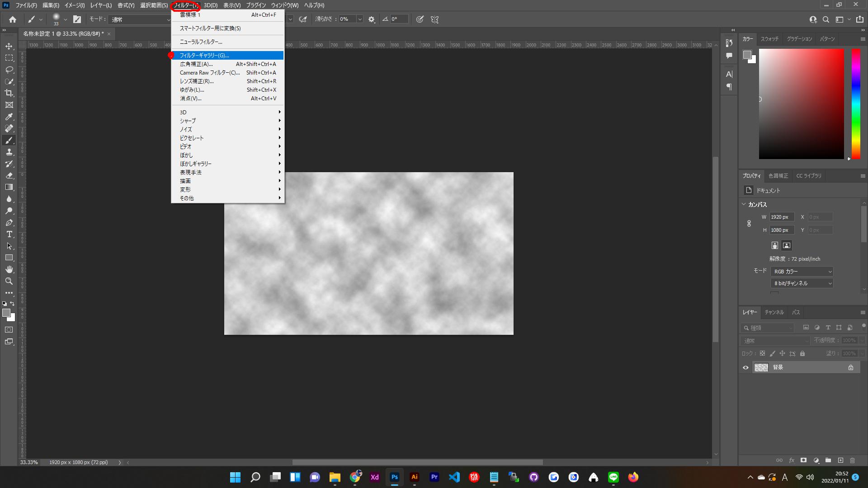Switch to the チャンネル tab
The width and height of the screenshot is (868, 488).
point(774,312)
